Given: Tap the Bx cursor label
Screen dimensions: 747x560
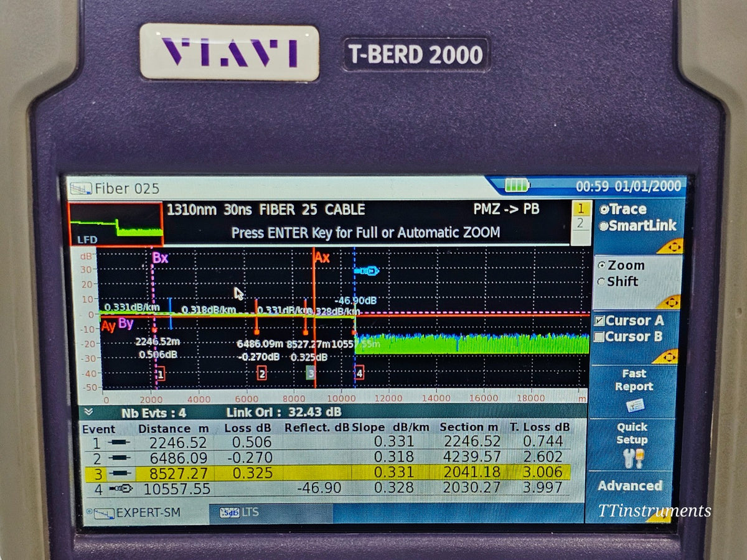Looking at the screenshot, I should 161,257.
